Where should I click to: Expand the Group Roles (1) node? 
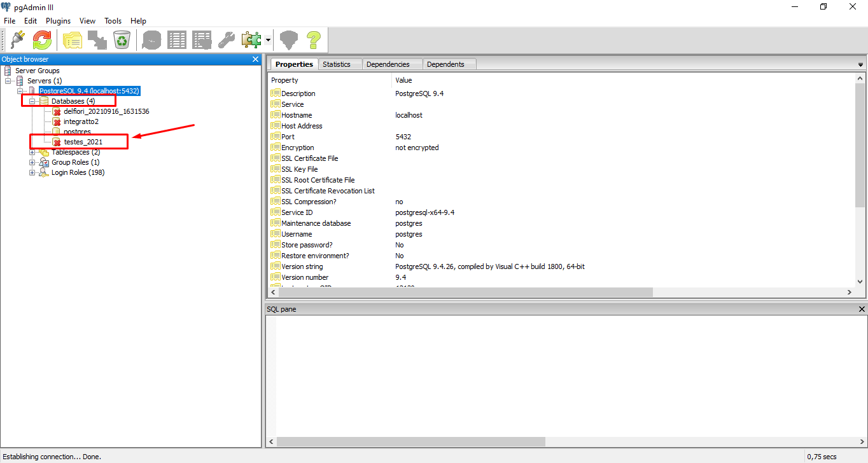point(32,162)
